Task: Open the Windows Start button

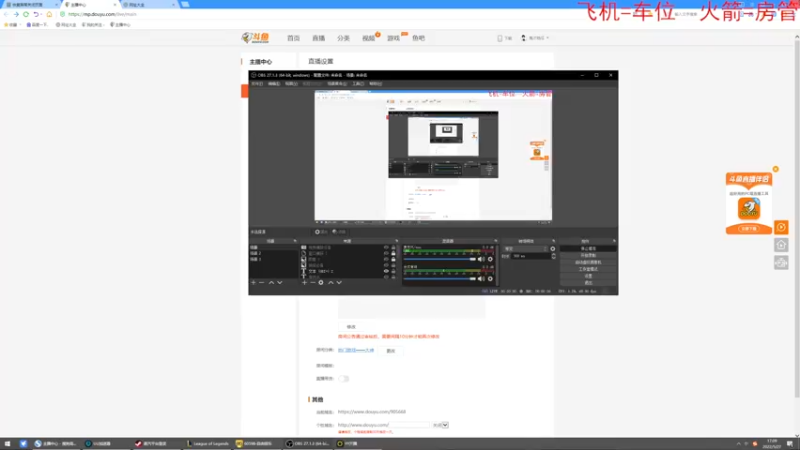Action: [7, 444]
